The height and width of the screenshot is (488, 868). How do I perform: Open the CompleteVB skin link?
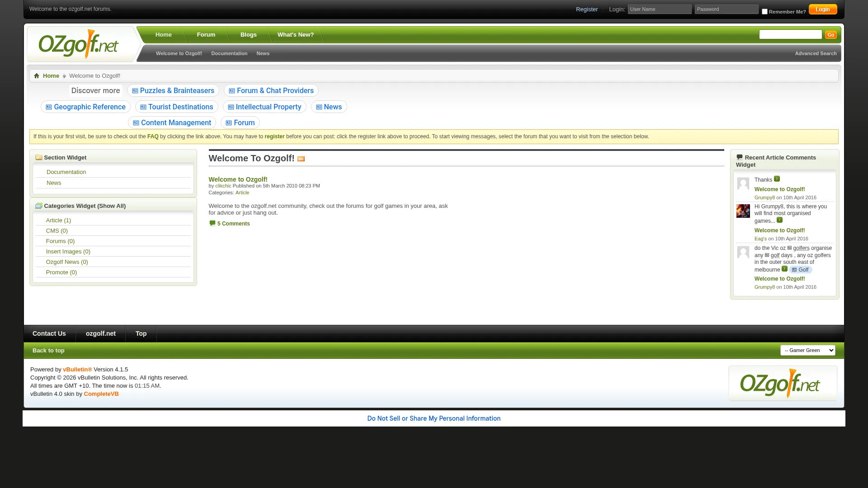pyautogui.click(x=101, y=394)
